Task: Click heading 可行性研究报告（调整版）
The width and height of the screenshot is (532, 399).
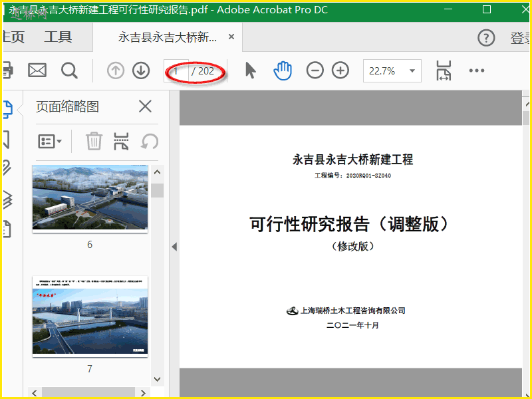Action: point(351,224)
